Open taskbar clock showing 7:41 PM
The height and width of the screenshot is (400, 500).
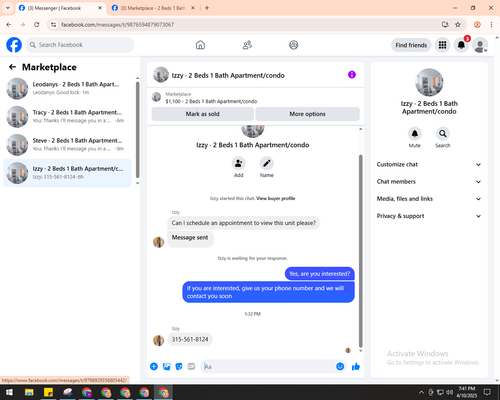pos(467,392)
